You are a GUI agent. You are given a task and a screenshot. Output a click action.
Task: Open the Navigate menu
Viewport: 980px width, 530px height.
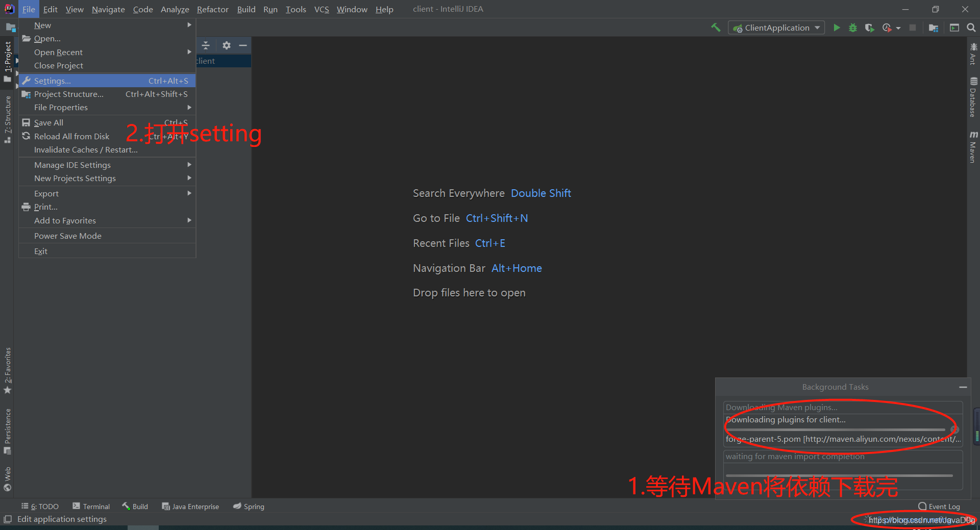(x=108, y=9)
